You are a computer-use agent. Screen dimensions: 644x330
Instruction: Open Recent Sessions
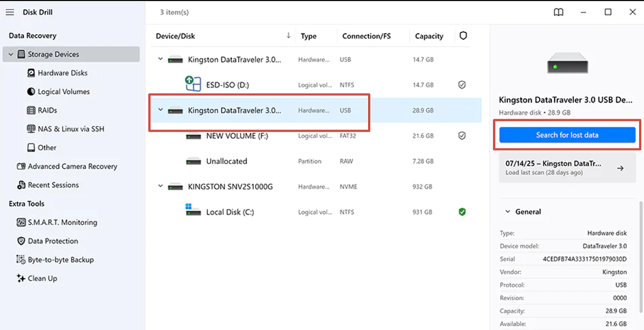(53, 185)
